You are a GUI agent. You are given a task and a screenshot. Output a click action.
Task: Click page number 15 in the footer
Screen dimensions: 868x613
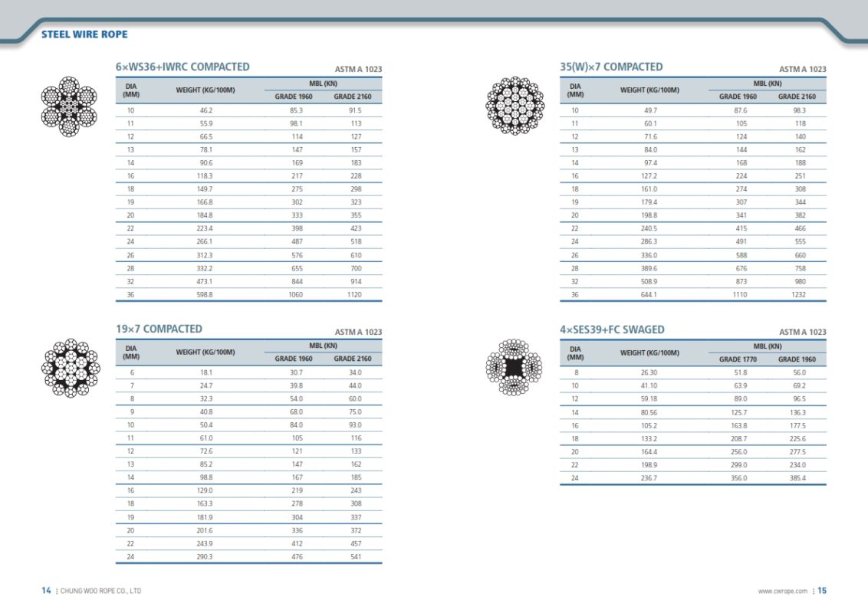(822, 591)
